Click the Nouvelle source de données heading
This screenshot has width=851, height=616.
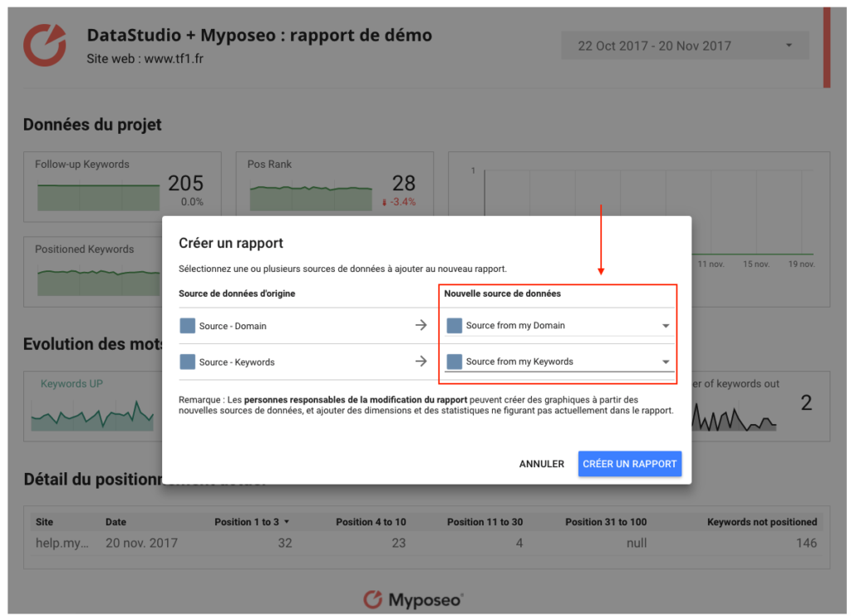pos(502,293)
